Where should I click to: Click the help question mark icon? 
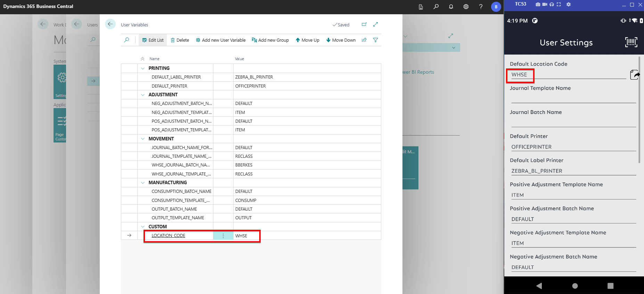481,7
